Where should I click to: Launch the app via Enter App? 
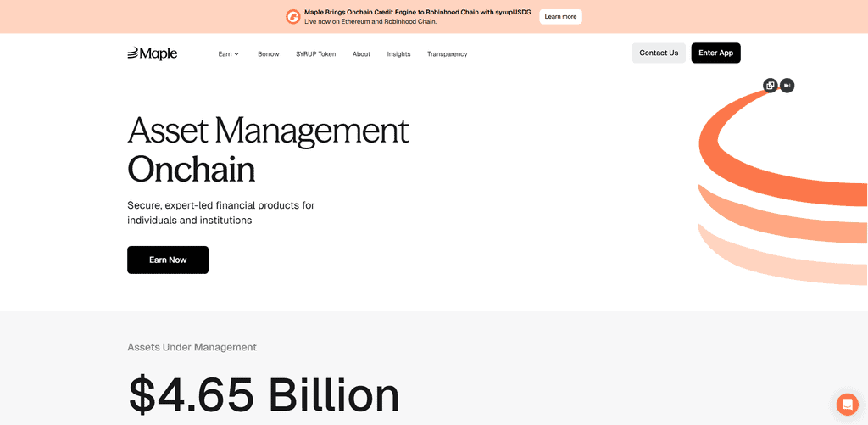715,53
